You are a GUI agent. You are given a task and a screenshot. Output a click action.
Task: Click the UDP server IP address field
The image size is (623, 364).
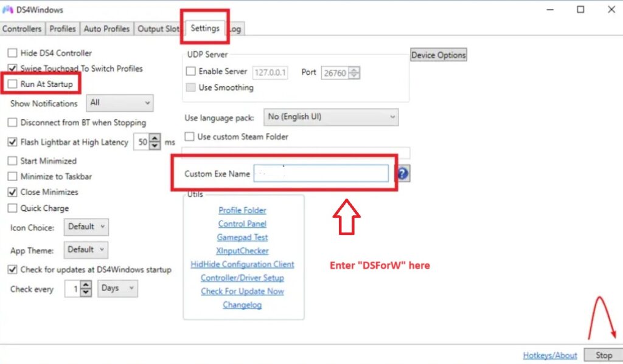coord(270,73)
